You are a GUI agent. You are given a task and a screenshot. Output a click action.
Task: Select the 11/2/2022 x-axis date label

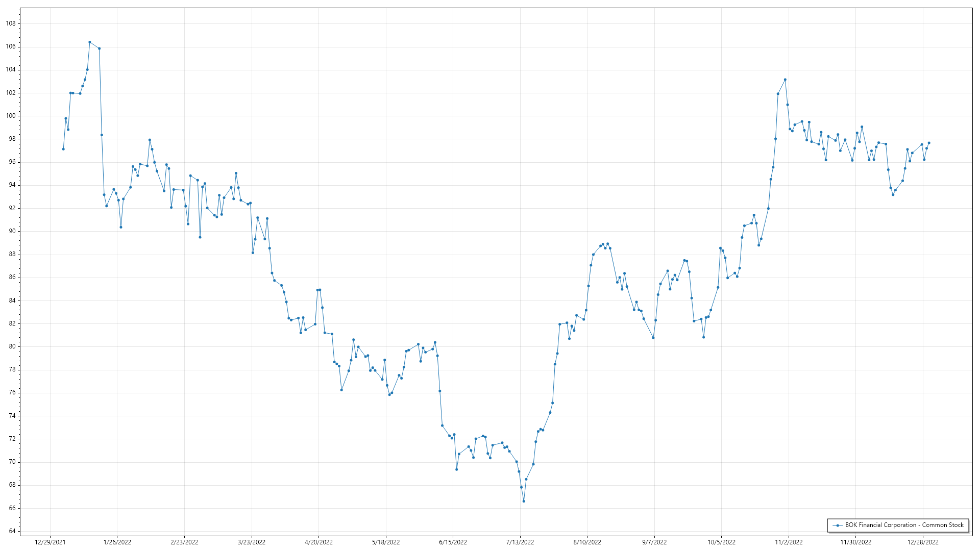pyautogui.click(x=789, y=542)
